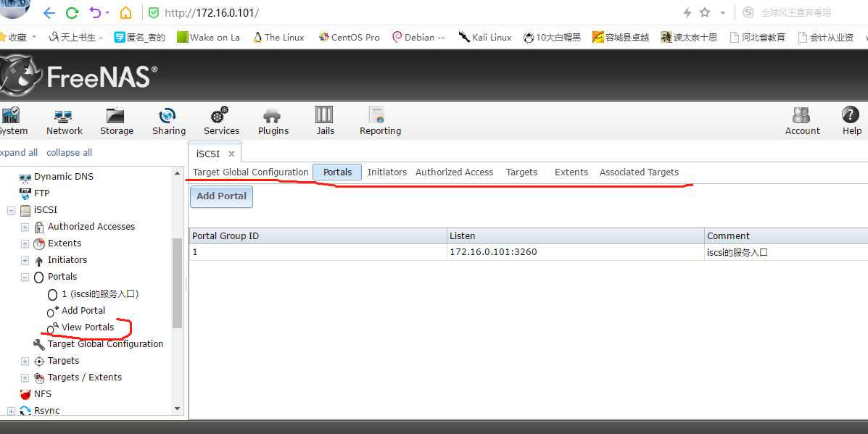Viewport: 868px width, 434px height.
Task: Bookmark page with the star icon
Action: 705,13
